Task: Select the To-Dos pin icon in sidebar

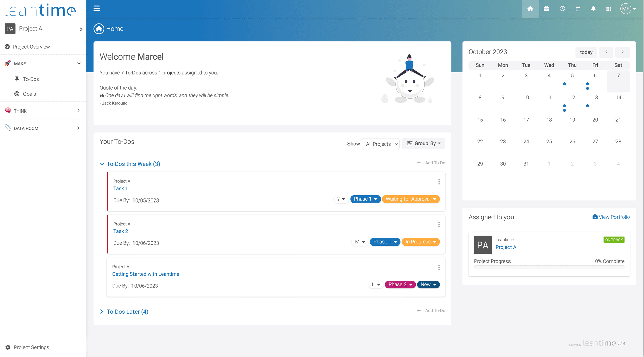Action: tap(17, 79)
